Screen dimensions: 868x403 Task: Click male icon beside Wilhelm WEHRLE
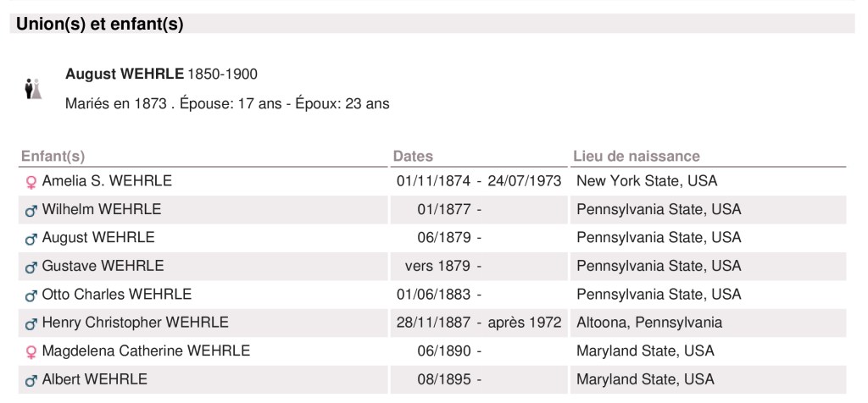click(31, 210)
